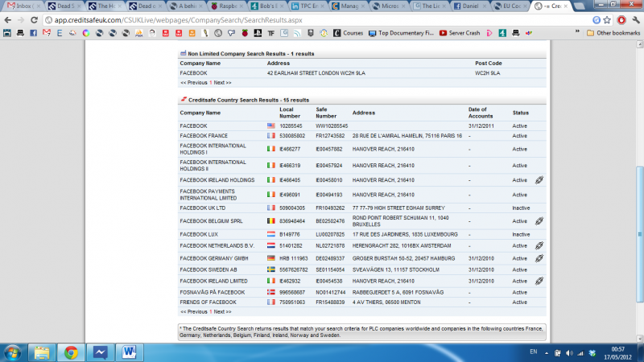Click the Luxembourg flag in Facebook Lux row
The image size is (644, 362).
[271, 234]
